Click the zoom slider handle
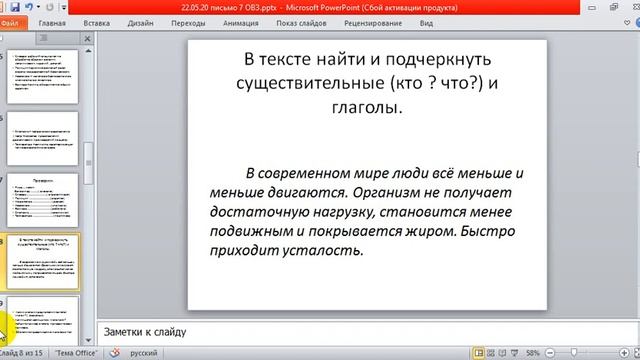This screenshot has width=640, height=360. tap(574, 353)
